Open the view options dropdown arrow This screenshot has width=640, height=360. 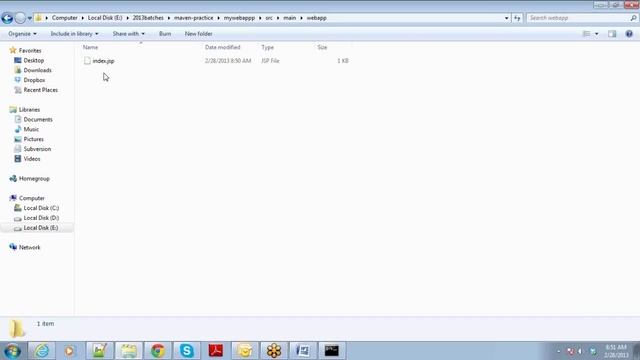(x=597, y=34)
